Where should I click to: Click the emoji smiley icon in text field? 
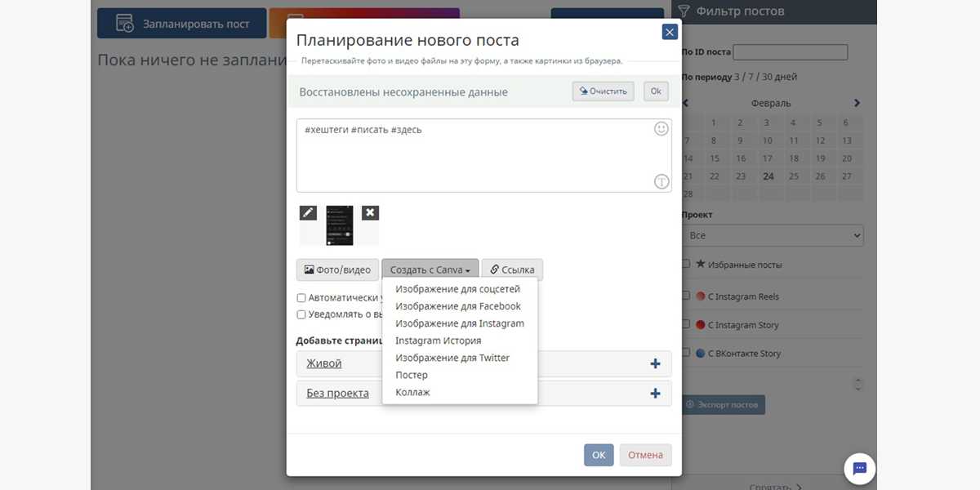click(x=661, y=129)
